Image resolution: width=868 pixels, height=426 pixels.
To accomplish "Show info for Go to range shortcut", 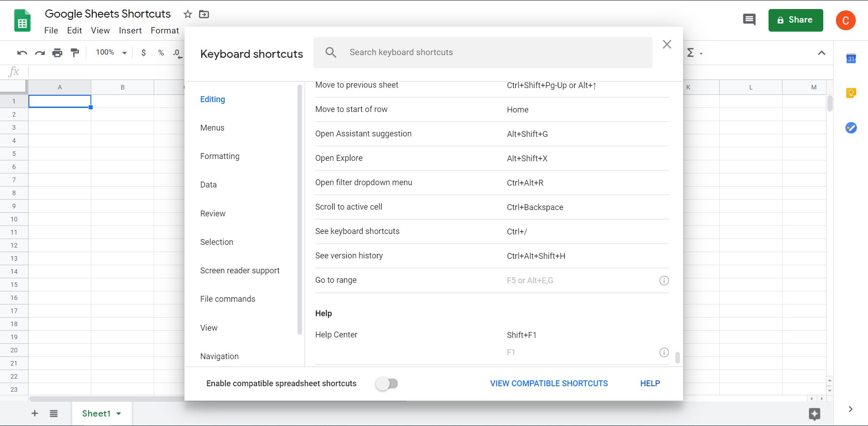I will coord(664,281).
